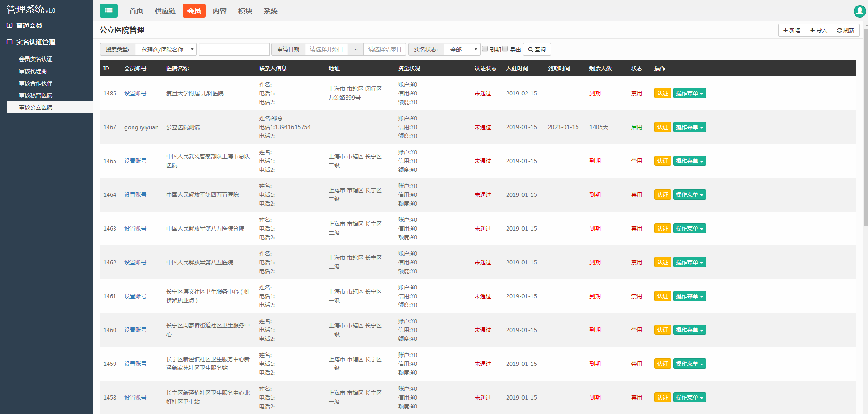The height and width of the screenshot is (414, 868).
Task: Click the green hamburger menu toggle icon
Action: coord(108,11)
